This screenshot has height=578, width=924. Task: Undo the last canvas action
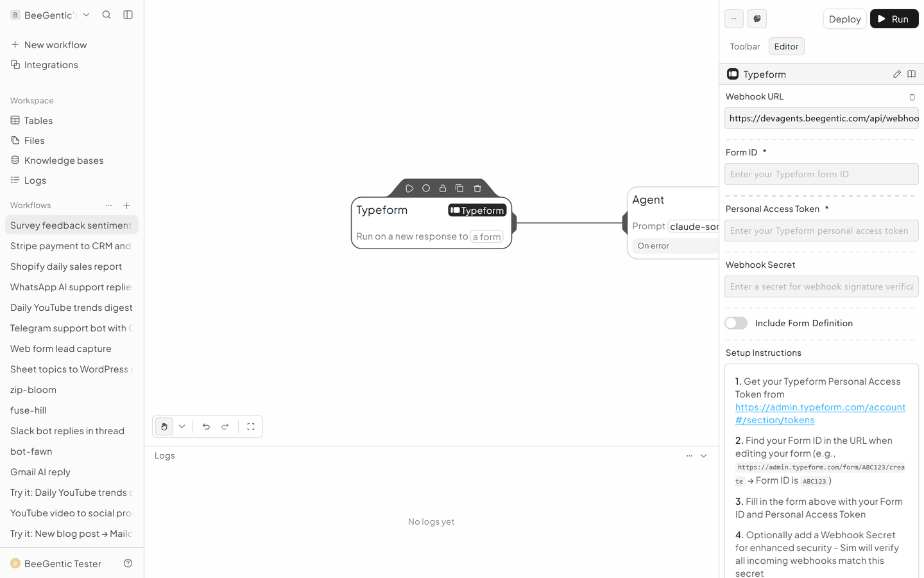pos(206,426)
